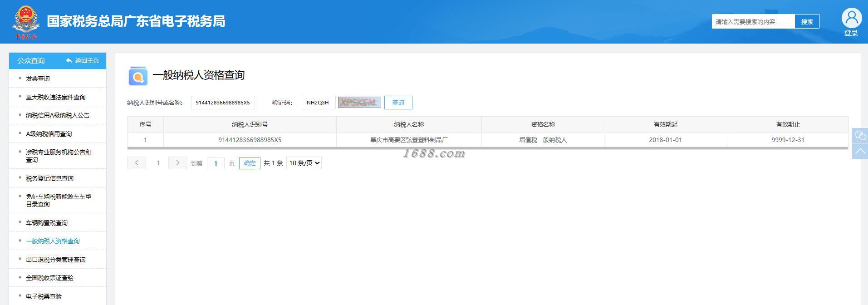Open 全国税收票证查验 menu item
868x305 pixels.
point(49,278)
